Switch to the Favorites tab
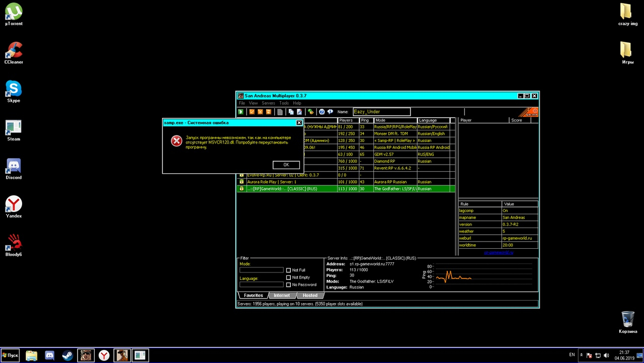644x363 pixels. tap(253, 296)
